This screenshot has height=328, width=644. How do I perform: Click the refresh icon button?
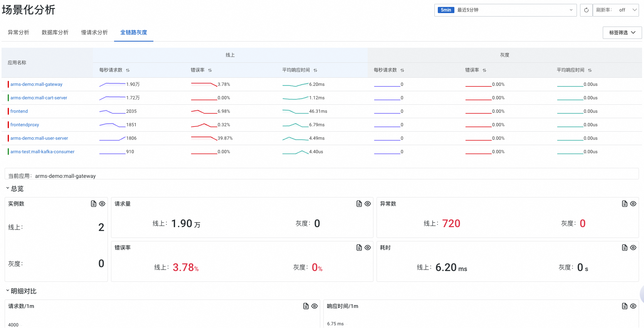[586, 10]
